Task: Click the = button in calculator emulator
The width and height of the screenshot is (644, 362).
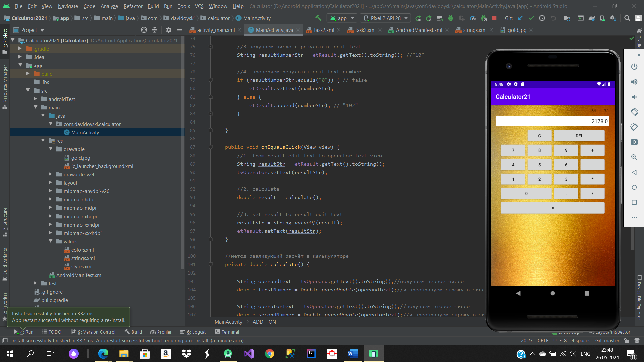Action: coord(552,208)
